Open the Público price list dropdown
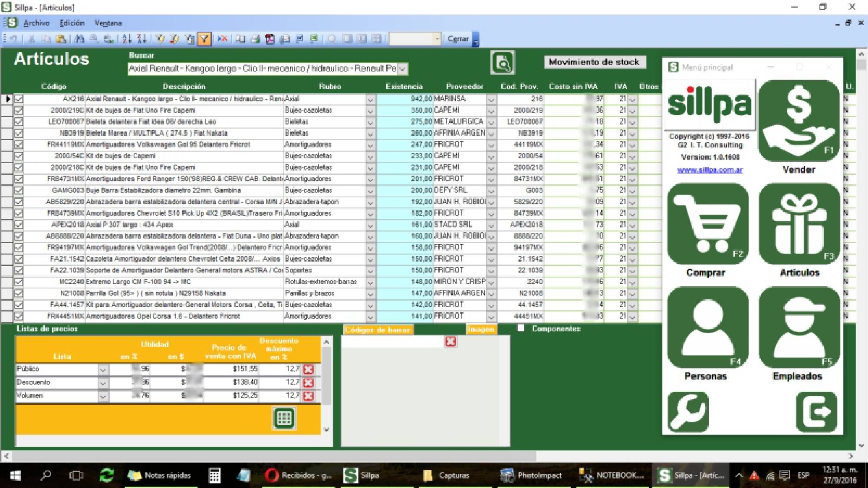Image resolution: width=868 pixels, height=488 pixels. 103,370
